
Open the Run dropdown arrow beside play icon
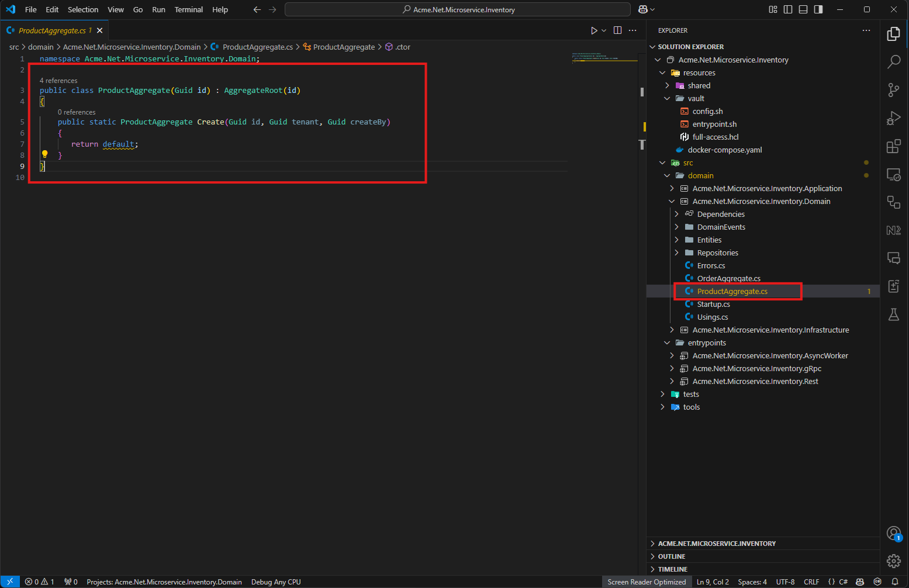coord(604,30)
